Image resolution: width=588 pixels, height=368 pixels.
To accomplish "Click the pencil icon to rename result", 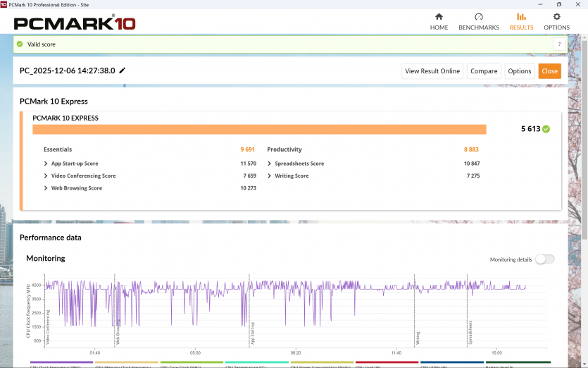I will (x=123, y=70).
